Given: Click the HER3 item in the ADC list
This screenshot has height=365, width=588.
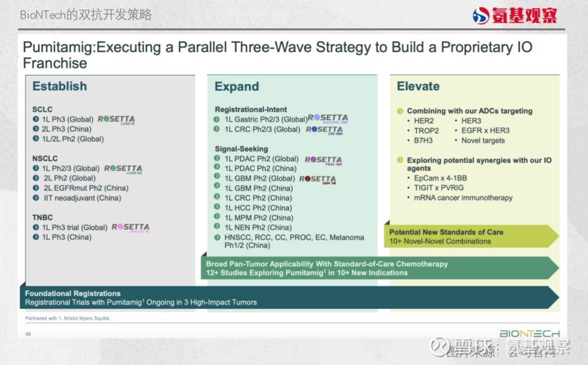Looking at the screenshot, I should [x=471, y=121].
